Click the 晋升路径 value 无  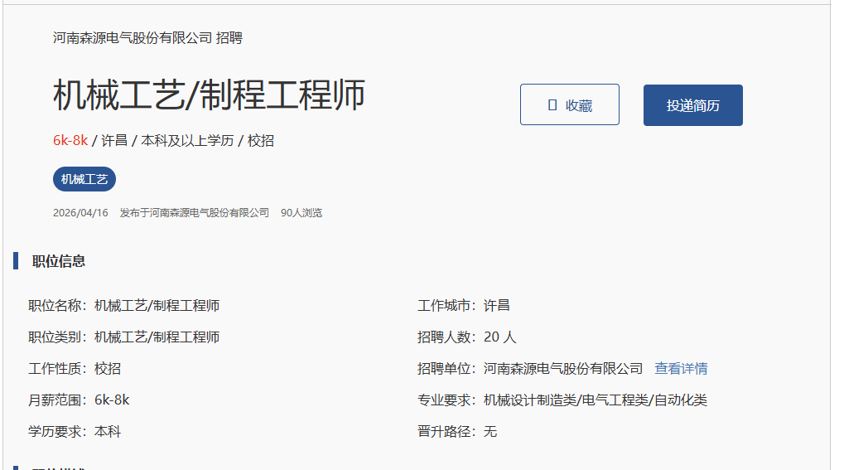pos(490,432)
